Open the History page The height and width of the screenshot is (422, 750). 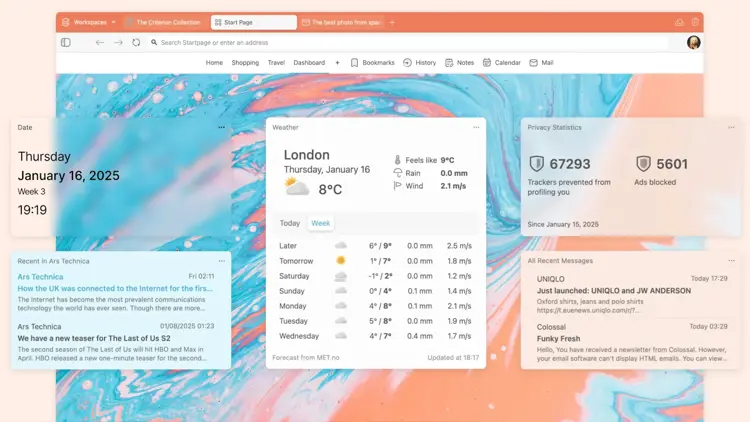(419, 63)
